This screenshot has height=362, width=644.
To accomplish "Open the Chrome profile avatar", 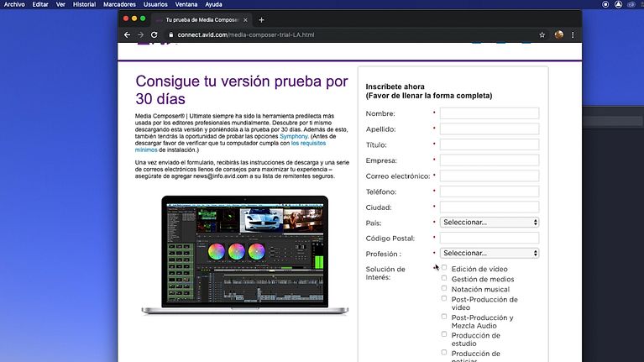I will 558,35.
